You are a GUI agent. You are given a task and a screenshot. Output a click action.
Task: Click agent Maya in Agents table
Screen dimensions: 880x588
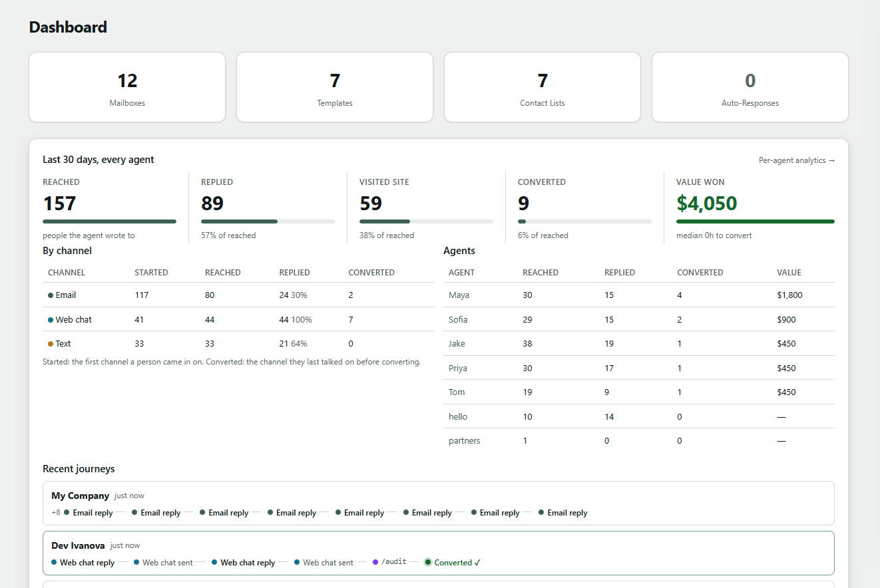(459, 295)
